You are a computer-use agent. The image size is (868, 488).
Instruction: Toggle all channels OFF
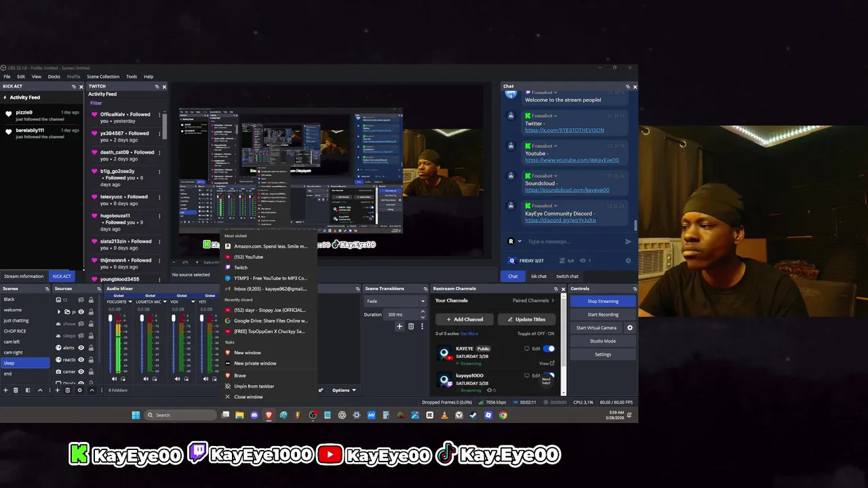point(540,333)
